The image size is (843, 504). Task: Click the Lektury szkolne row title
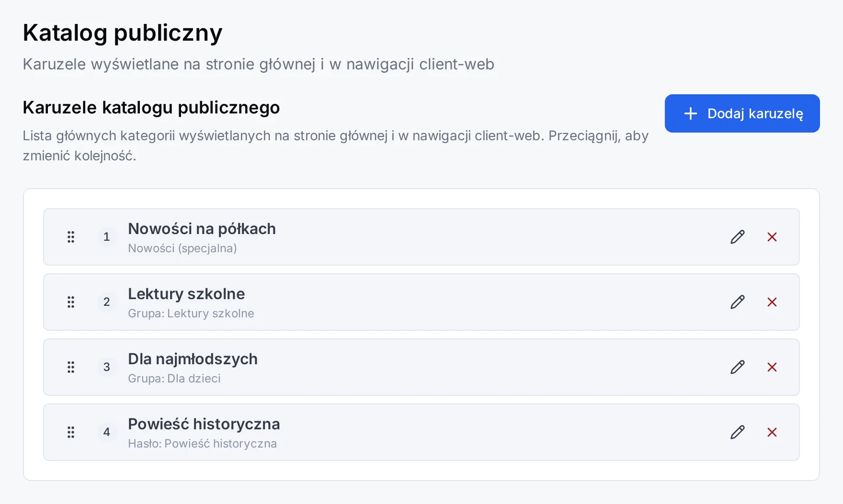pyautogui.click(x=186, y=294)
